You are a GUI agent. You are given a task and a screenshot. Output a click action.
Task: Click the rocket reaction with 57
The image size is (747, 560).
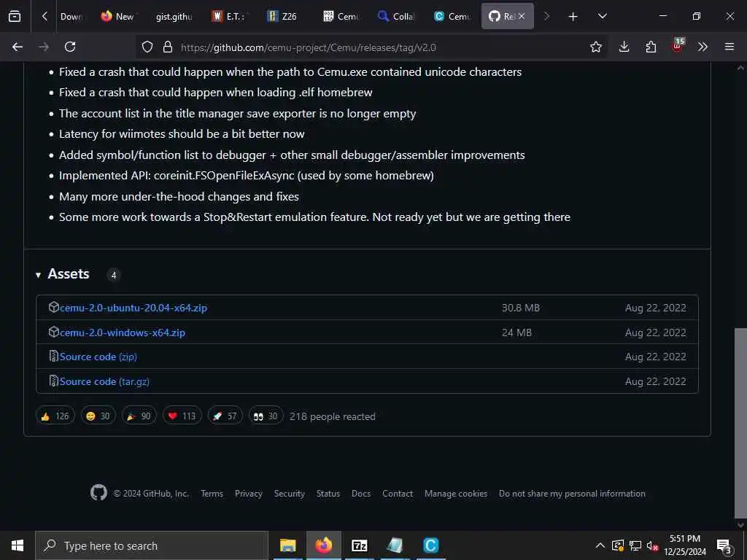(x=225, y=416)
